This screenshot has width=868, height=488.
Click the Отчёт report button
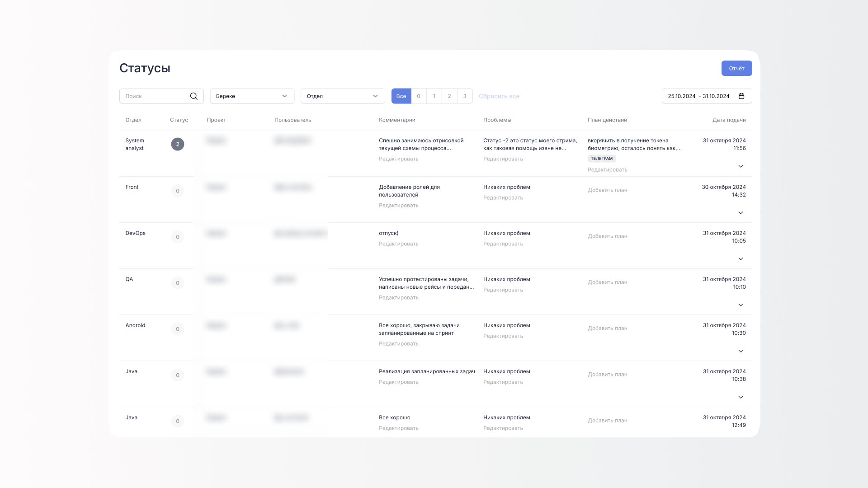[736, 68]
